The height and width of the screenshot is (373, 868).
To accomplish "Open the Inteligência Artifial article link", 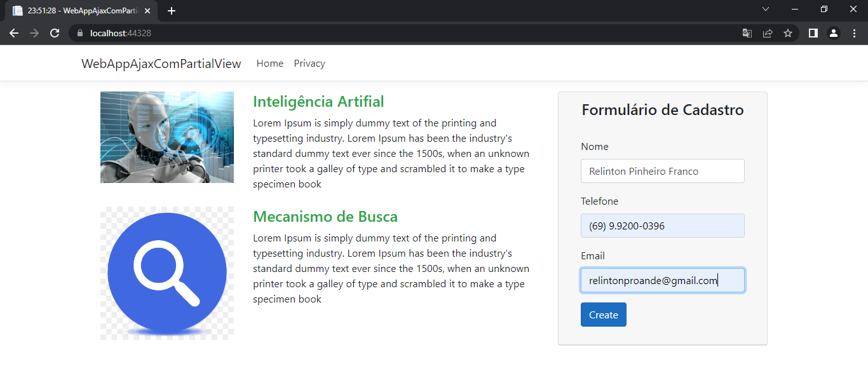I will 318,102.
